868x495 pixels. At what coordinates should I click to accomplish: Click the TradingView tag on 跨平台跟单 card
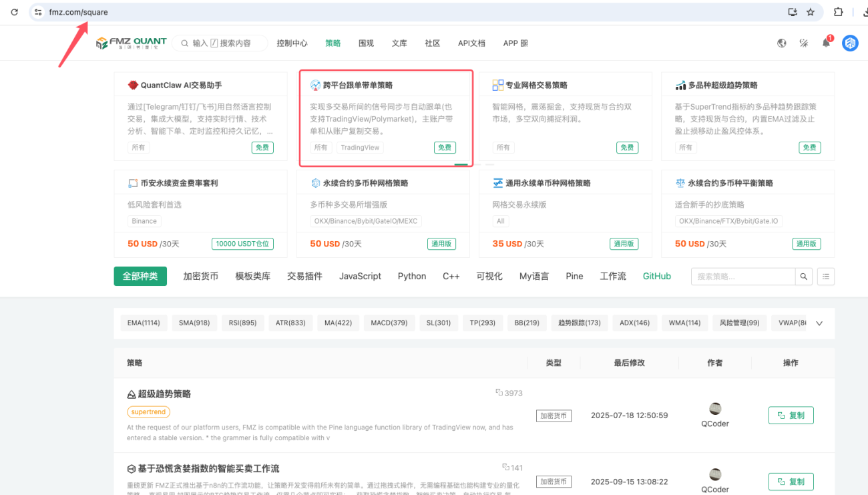(x=360, y=148)
